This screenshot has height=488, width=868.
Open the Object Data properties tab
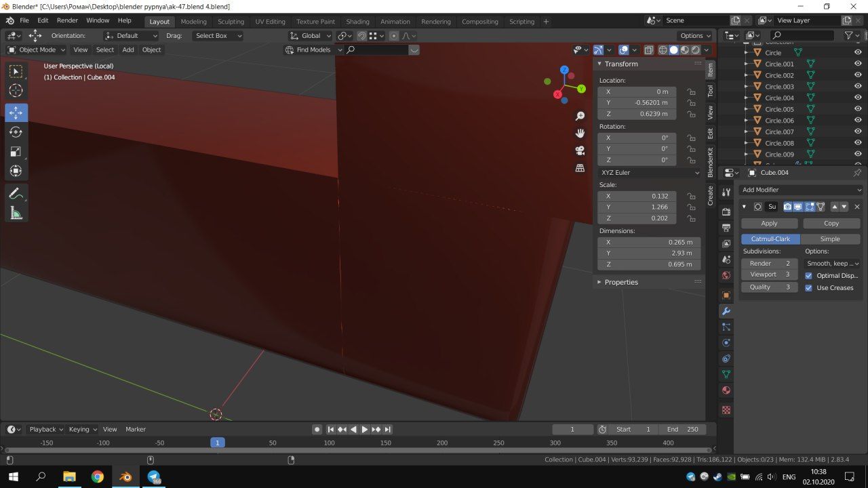pyautogui.click(x=726, y=374)
